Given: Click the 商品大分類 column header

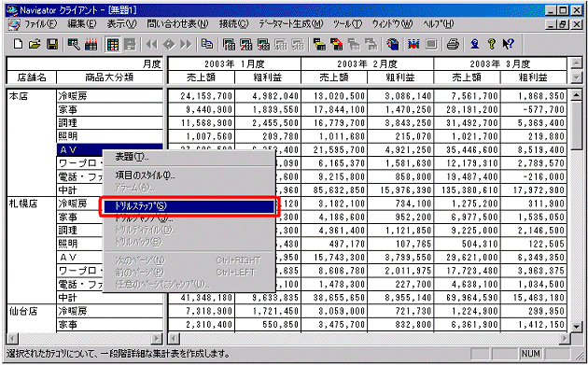Looking at the screenshot, I should 109,77.
